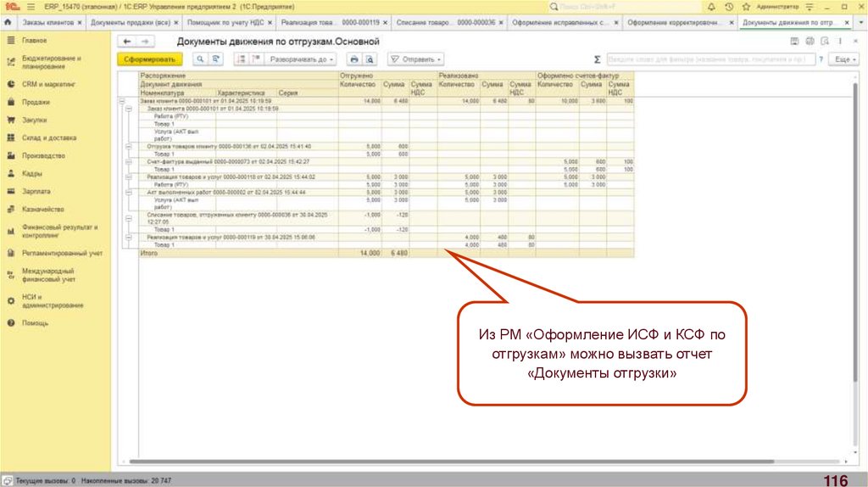This screenshot has width=868, height=487.
Task: Click the preview icon in form header
Action: click(x=825, y=42)
